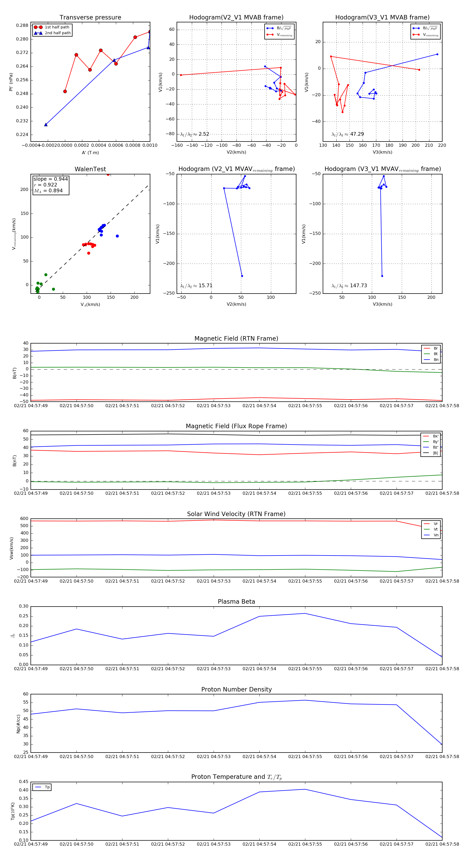Viewport: 473px width, 868px height.
Task: Click the 'Tp(10^6K)' y-axis label
Action: tap(13, 811)
